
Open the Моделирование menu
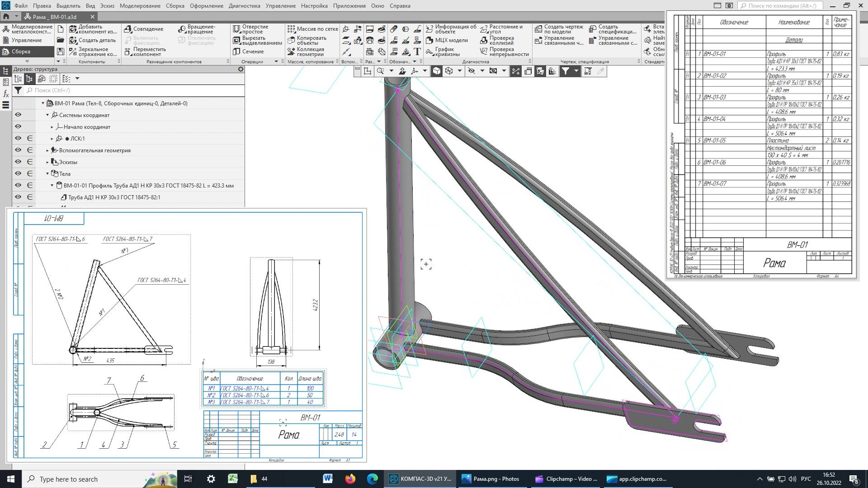[x=140, y=6]
